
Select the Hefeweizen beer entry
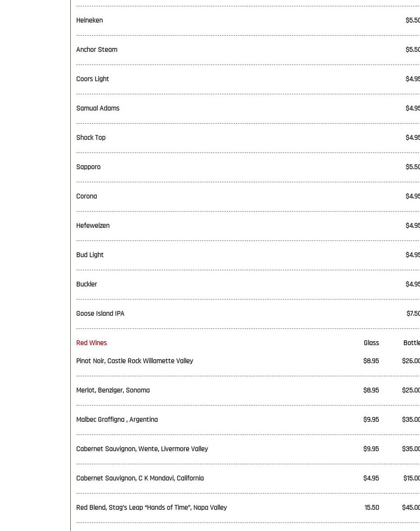tap(93, 226)
